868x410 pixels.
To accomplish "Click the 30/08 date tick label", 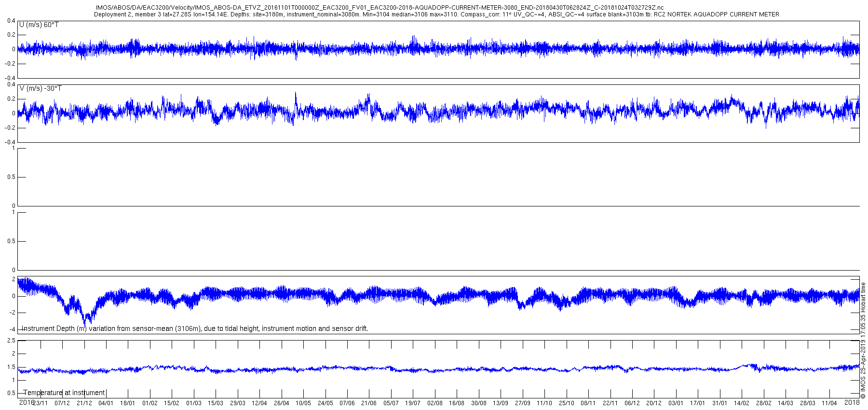I will point(479,403).
